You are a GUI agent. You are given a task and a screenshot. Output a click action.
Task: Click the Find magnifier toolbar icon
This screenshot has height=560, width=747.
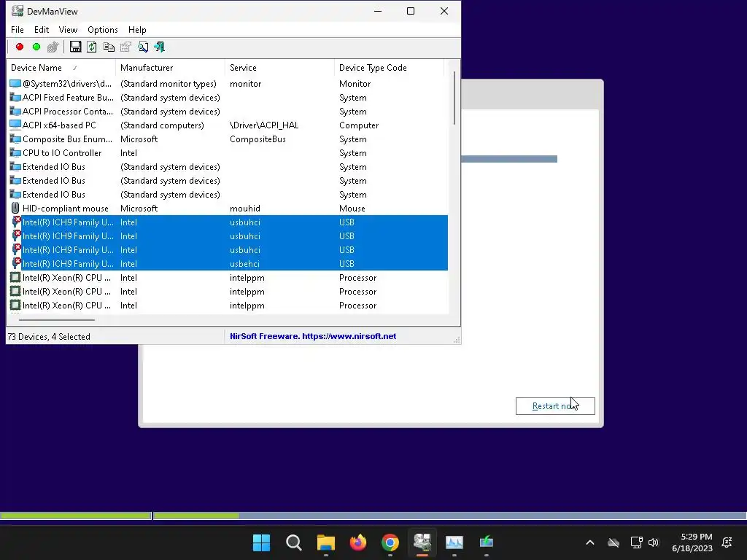coord(143,47)
